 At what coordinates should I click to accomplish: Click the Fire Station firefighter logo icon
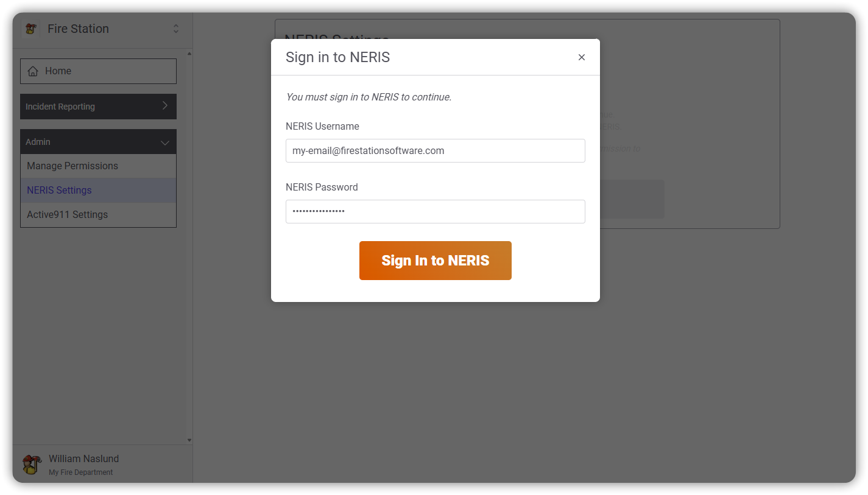point(30,29)
